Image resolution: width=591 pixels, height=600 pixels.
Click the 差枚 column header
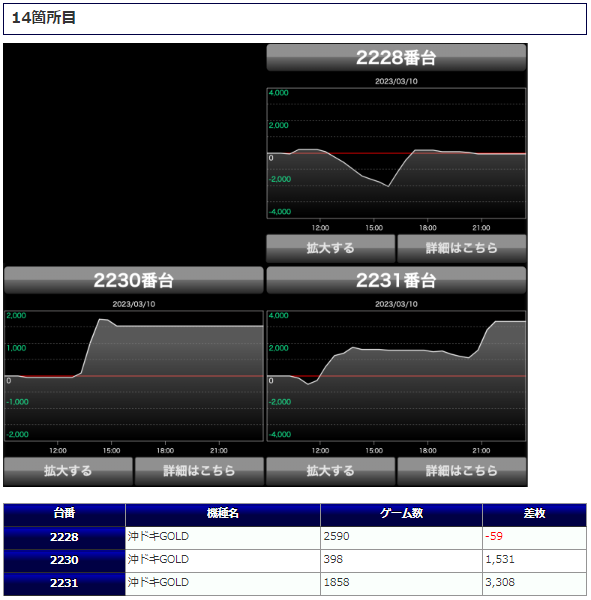[534, 515]
